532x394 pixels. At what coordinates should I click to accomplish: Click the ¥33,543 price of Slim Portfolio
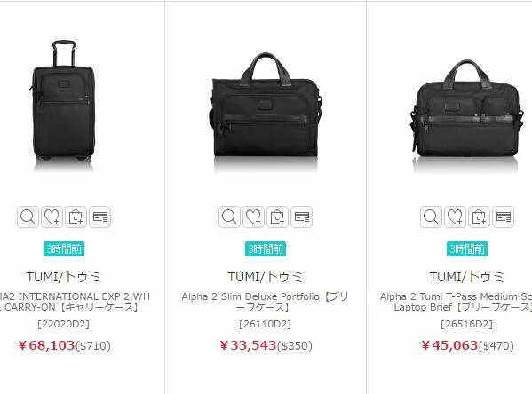tap(249, 345)
